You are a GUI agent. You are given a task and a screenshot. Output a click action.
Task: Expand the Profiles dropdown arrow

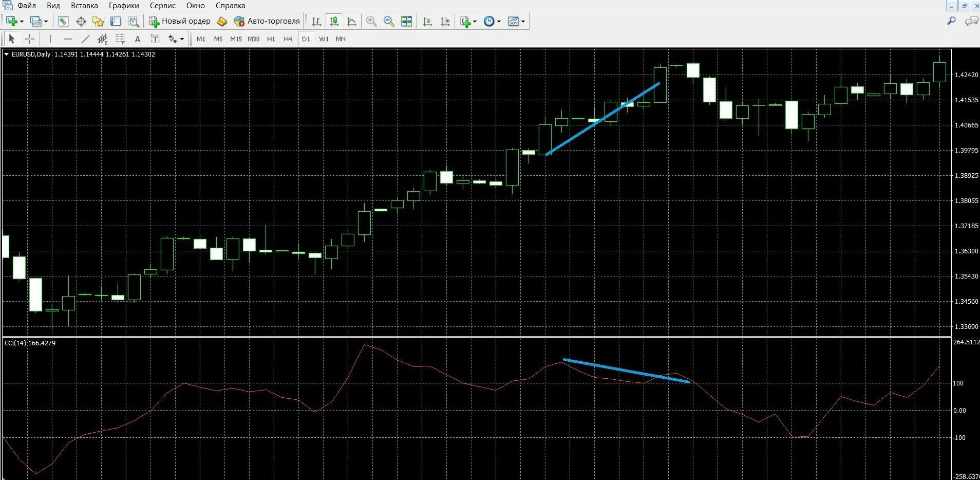[46, 22]
